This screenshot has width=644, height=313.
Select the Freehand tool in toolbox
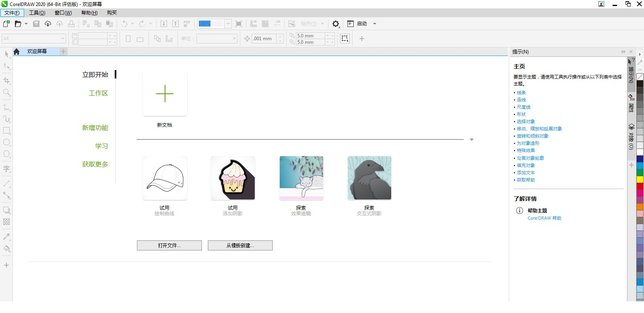click(x=6, y=107)
